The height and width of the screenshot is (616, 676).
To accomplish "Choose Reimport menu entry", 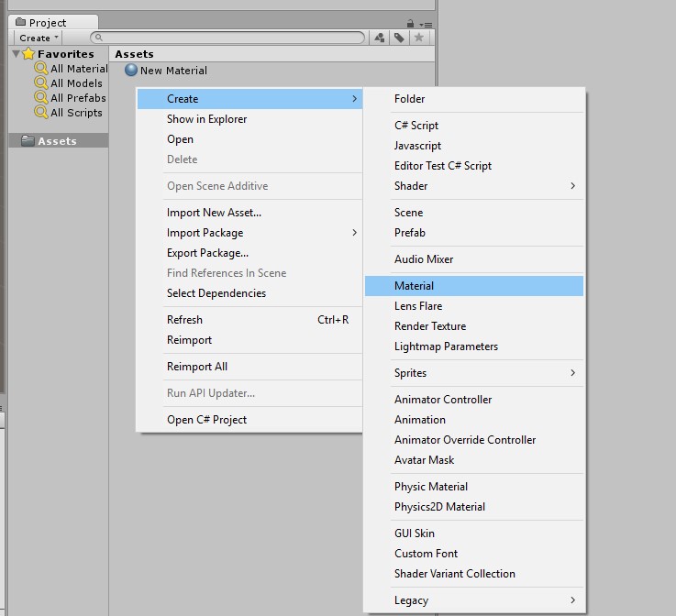I will 249,340.
